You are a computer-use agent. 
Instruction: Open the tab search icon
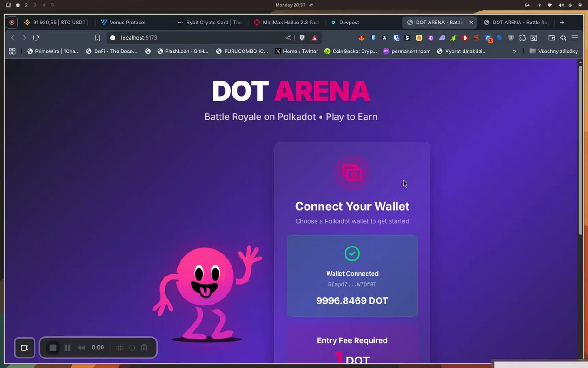point(534,38)
